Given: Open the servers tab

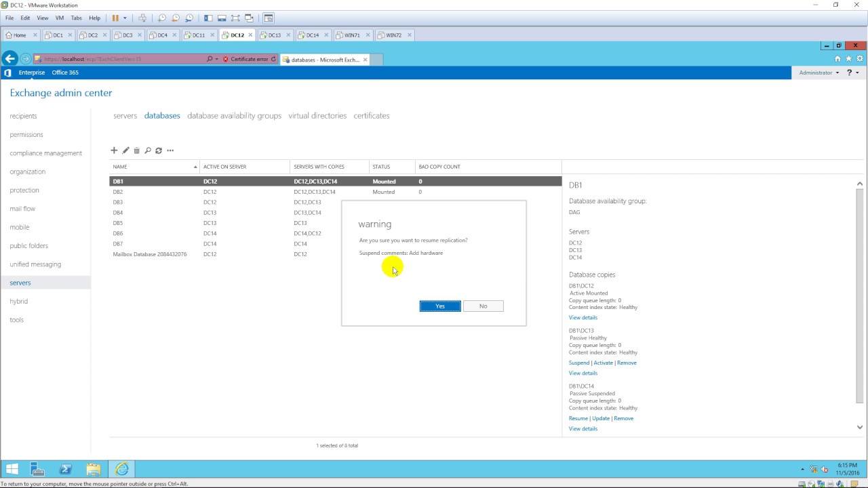Looking at the screenshot, I should (125, 116).
